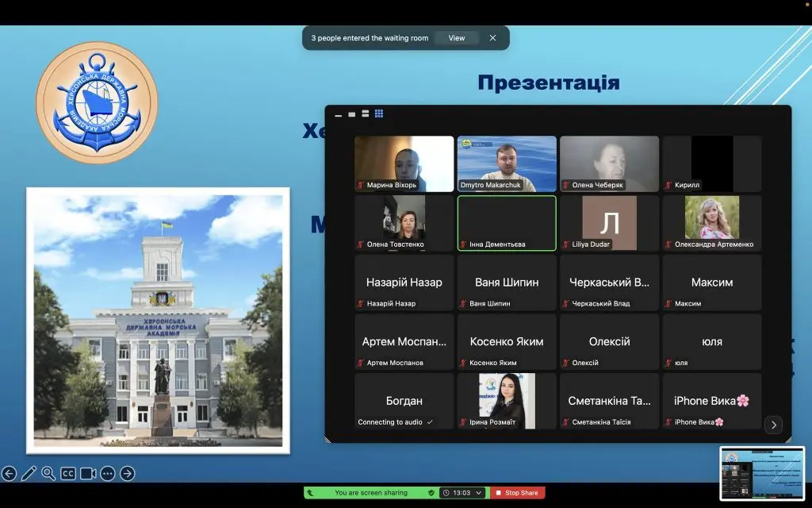The height and width of the screenshot is (508, 812).
Task: Open the slide zoom magnifier
Action: (48, 474)
